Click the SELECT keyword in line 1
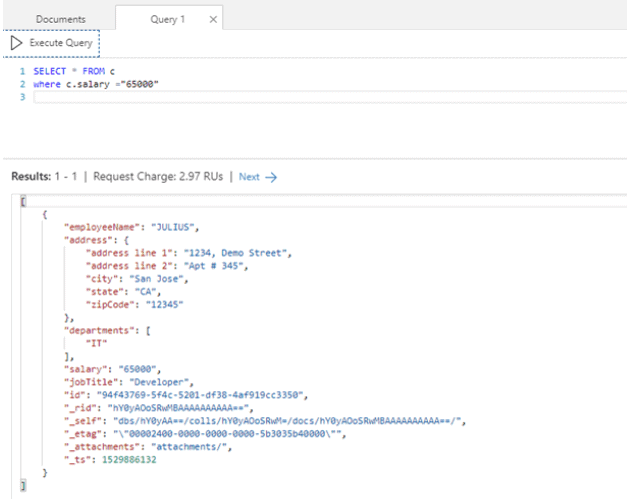This screenshot has height=499, width=627. (50, 71)
